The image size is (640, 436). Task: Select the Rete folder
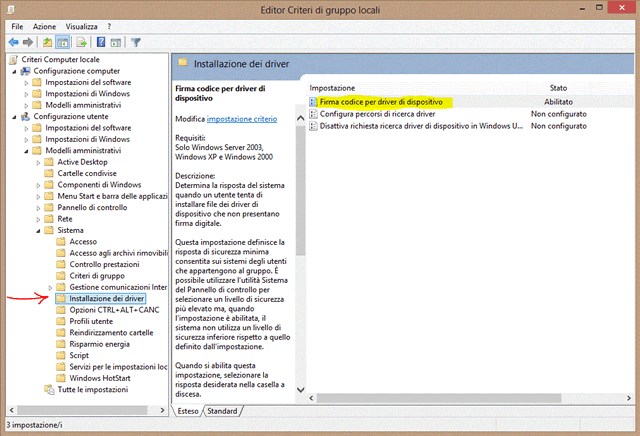point(64,219)
